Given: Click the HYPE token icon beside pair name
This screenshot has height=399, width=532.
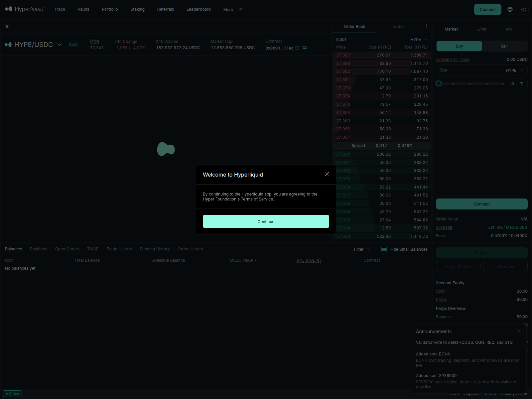Looking at the screenshot, I should (8, 45).
